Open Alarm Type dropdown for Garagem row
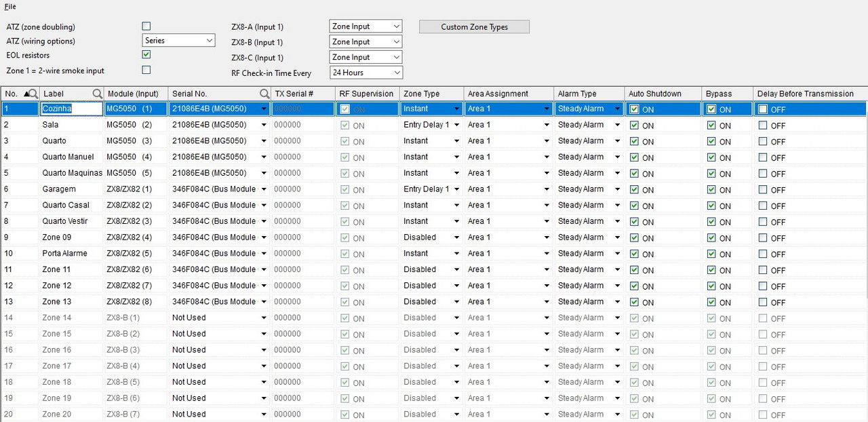The image size is (868, 422). coord(617,189)
